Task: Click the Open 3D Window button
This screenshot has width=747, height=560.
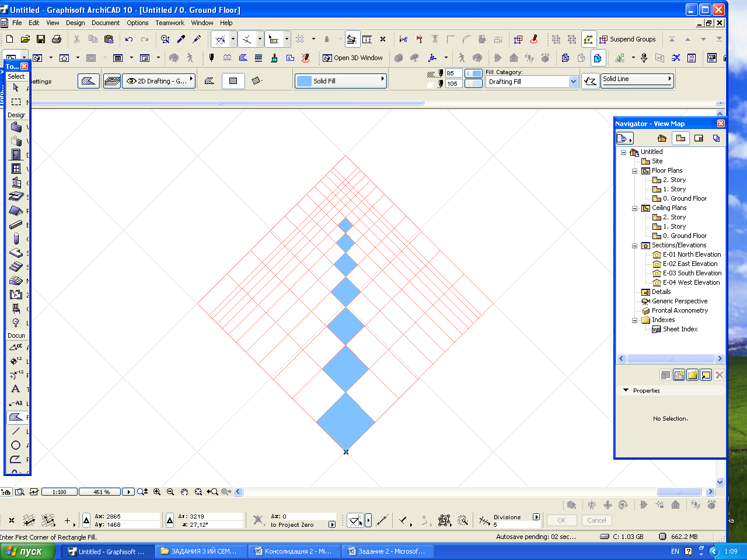Action: pos(354,58)
